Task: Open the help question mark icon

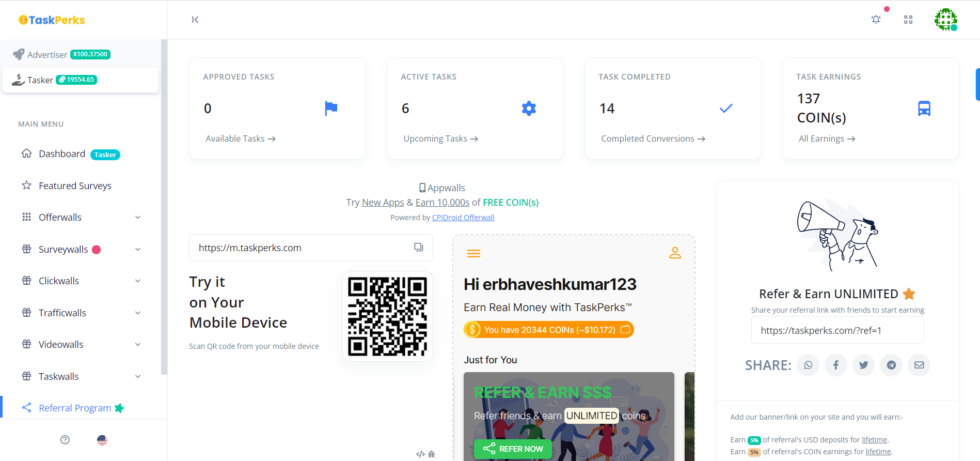Action: tap(65, 440)
